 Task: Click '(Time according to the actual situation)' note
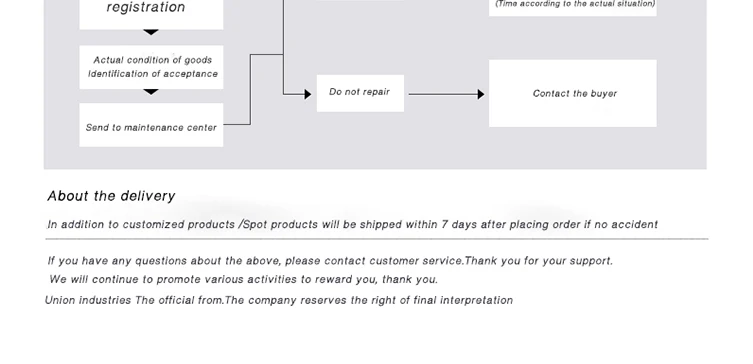pos(575,4)
